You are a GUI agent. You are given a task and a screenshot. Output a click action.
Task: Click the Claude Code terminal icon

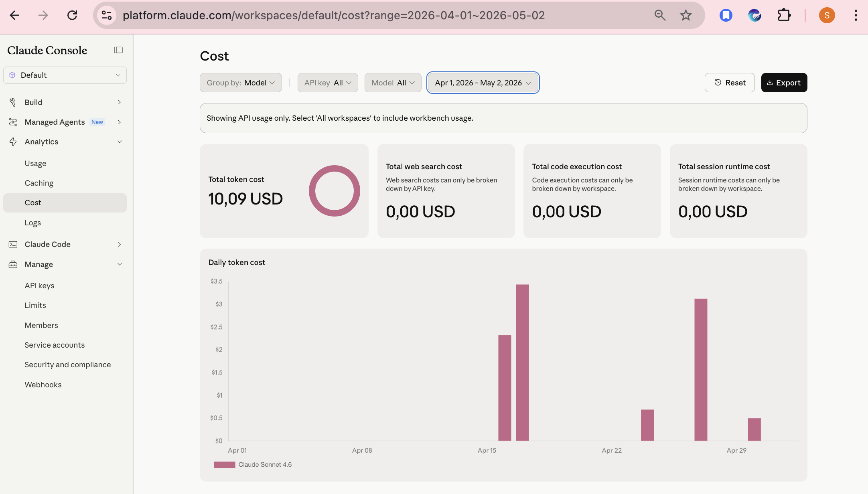point(13,244)
